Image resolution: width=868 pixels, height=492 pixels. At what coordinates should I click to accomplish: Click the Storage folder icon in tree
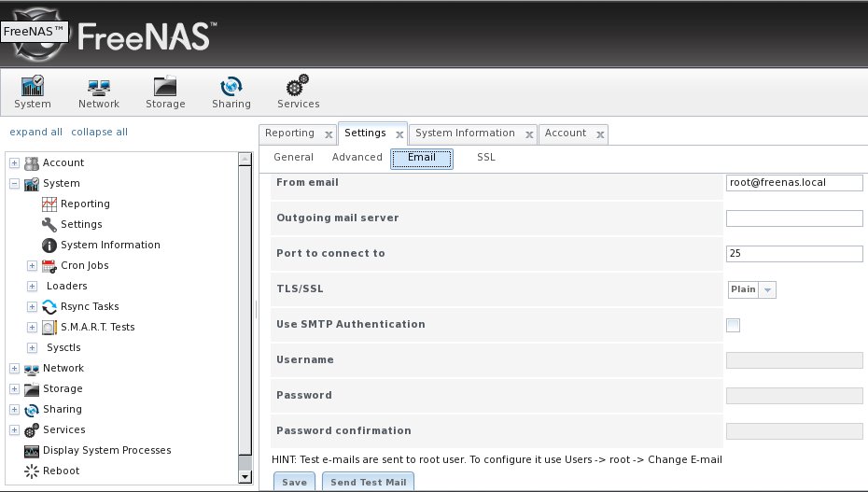32,389
